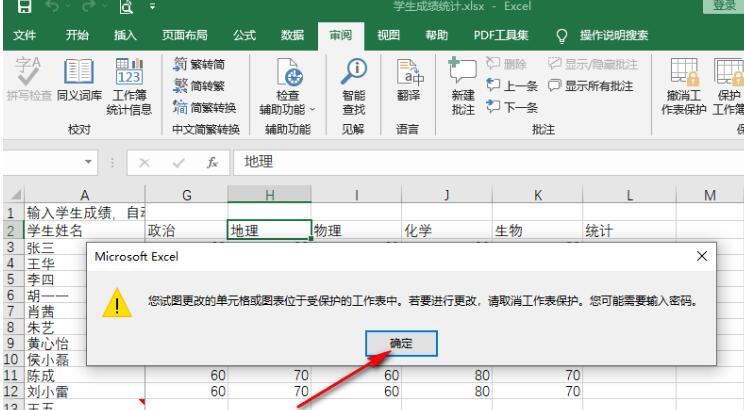Click the 化学 header cell
744x410 pixels.
coord(446,231)
